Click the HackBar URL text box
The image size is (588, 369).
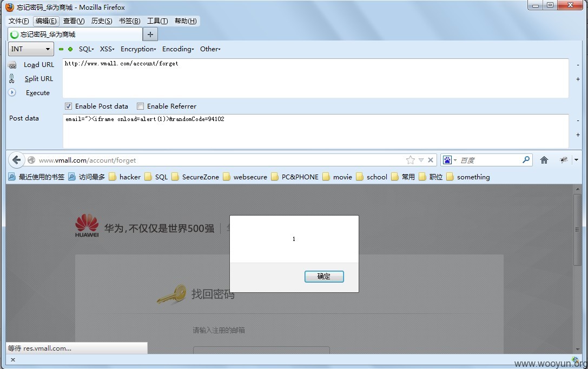pos(315,78)
